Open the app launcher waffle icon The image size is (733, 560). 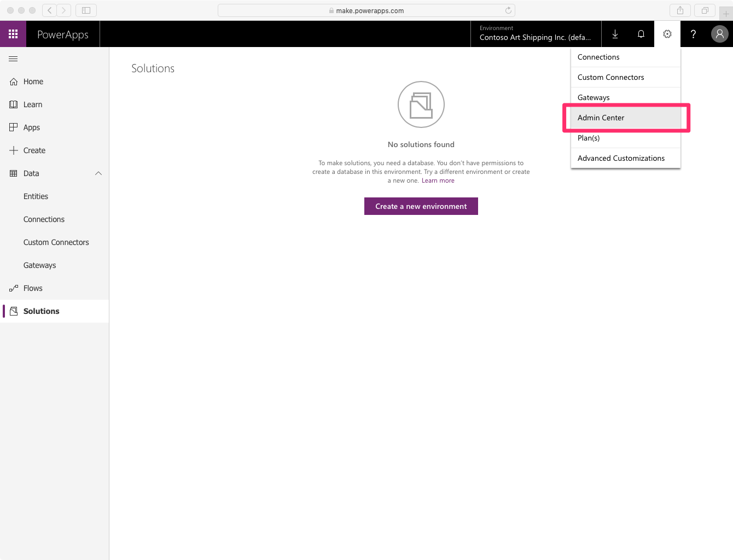pyautogui.click(x=13, y=34)
